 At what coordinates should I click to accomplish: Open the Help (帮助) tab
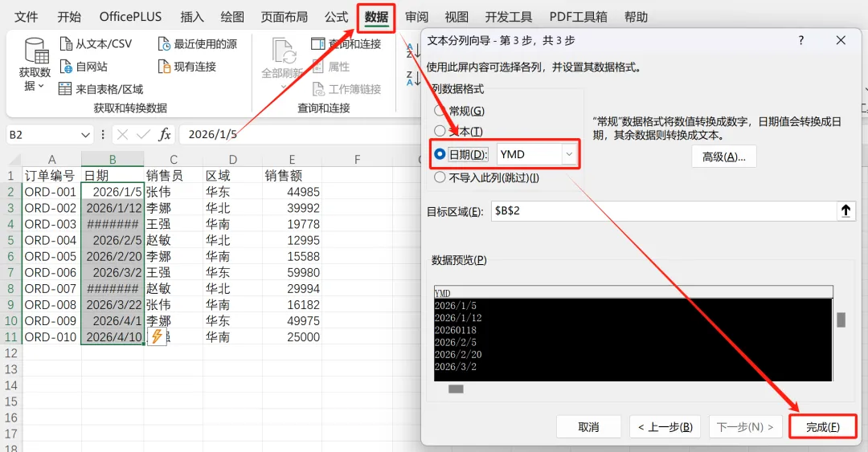pos(636,17)
